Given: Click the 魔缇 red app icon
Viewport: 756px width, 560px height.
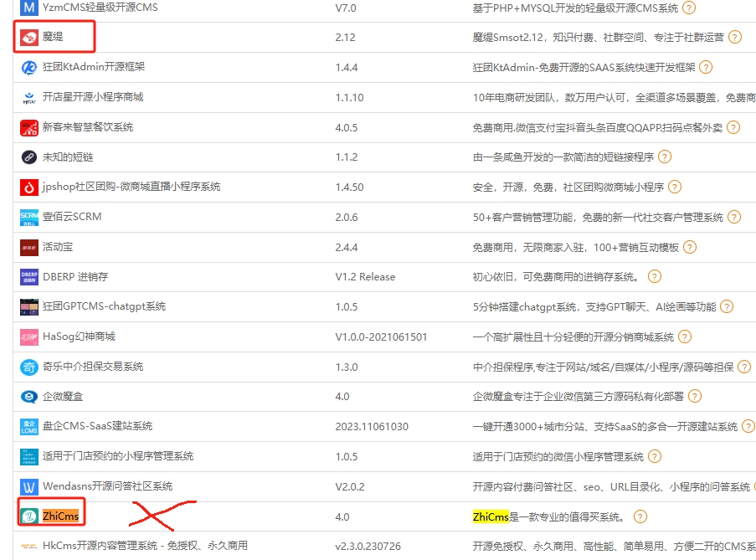Looking at the screenshot, I should [29, 37].
